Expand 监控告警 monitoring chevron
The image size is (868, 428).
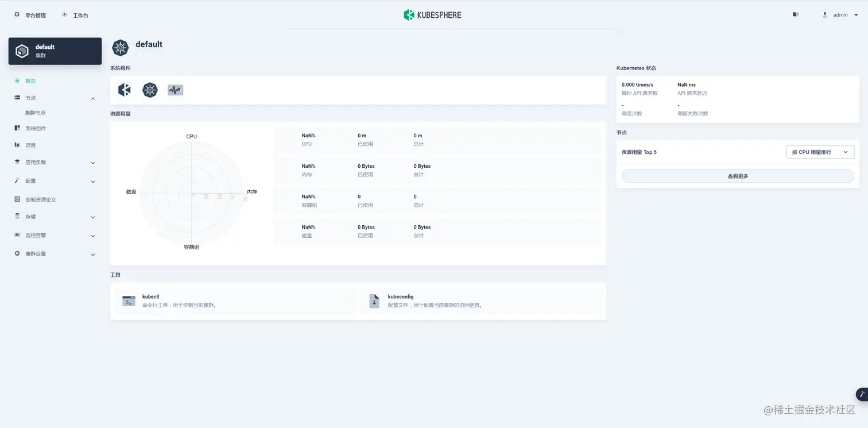(93, 236)
